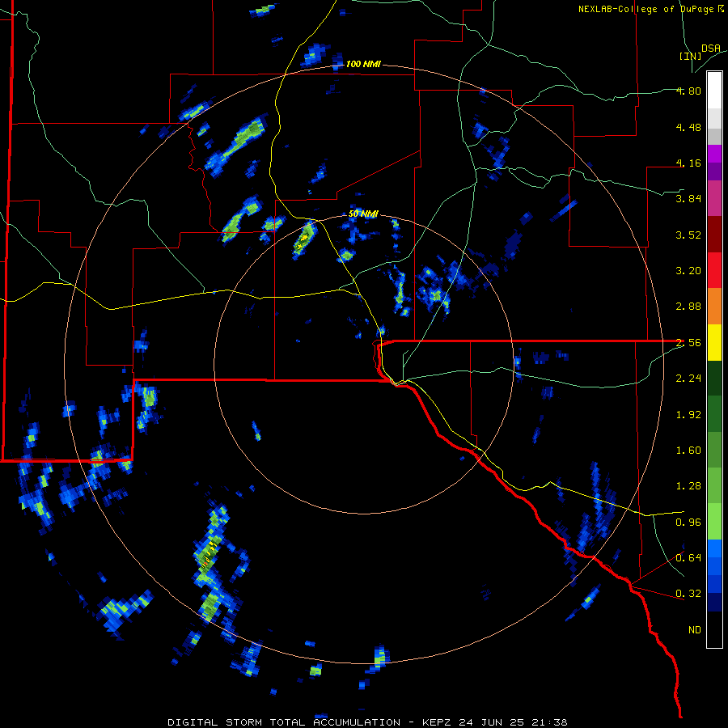Click the 0.64 legend value
Viewport: 728px width, 728px height.
688,558
